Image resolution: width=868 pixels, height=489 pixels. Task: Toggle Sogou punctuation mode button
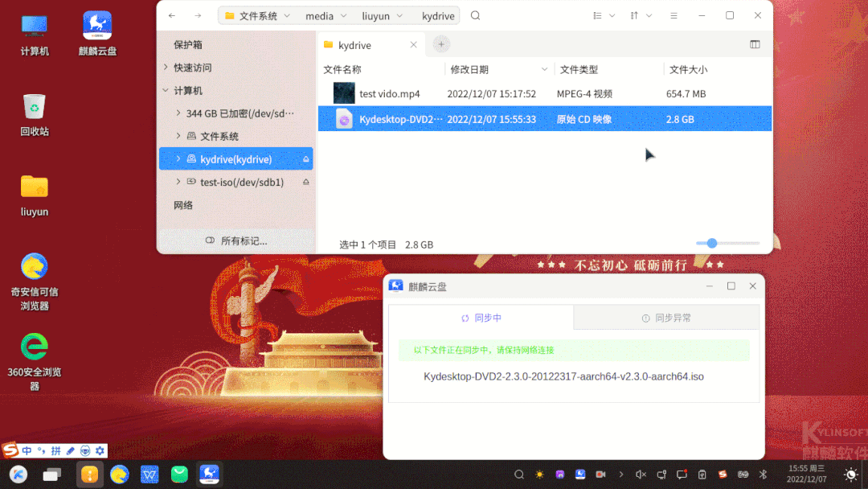click(x=42, y=450)
